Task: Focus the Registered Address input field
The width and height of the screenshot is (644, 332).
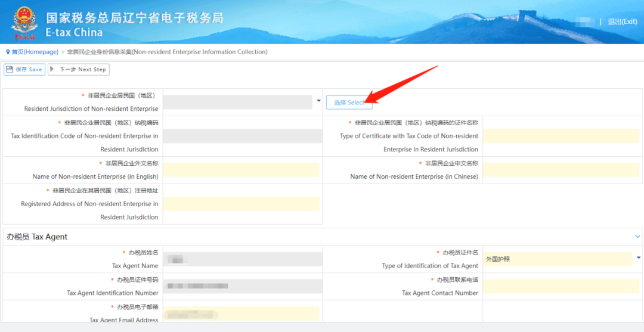Action: 241,204
